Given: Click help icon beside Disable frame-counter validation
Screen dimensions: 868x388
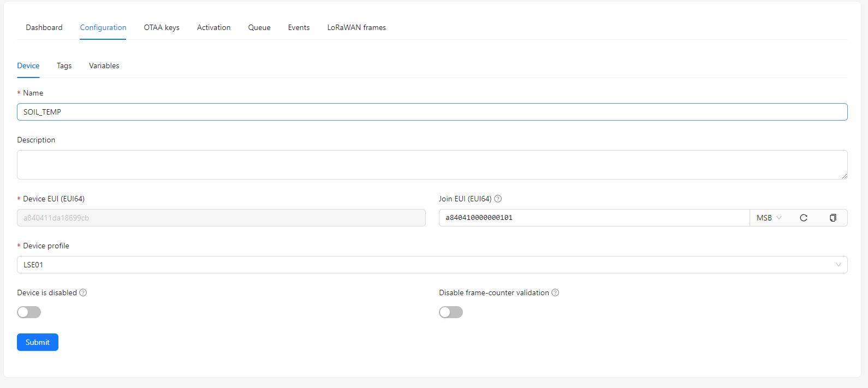Looking at the screenshot, I should pos(555,293).
